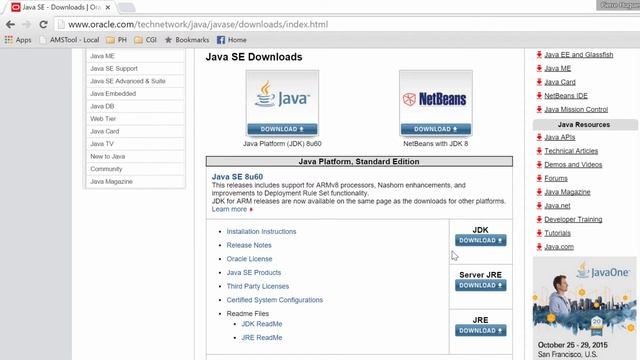This screenshot has height=360, width=640.
Task: Click the JavaOne conference banner
Action: click(584, 308)
